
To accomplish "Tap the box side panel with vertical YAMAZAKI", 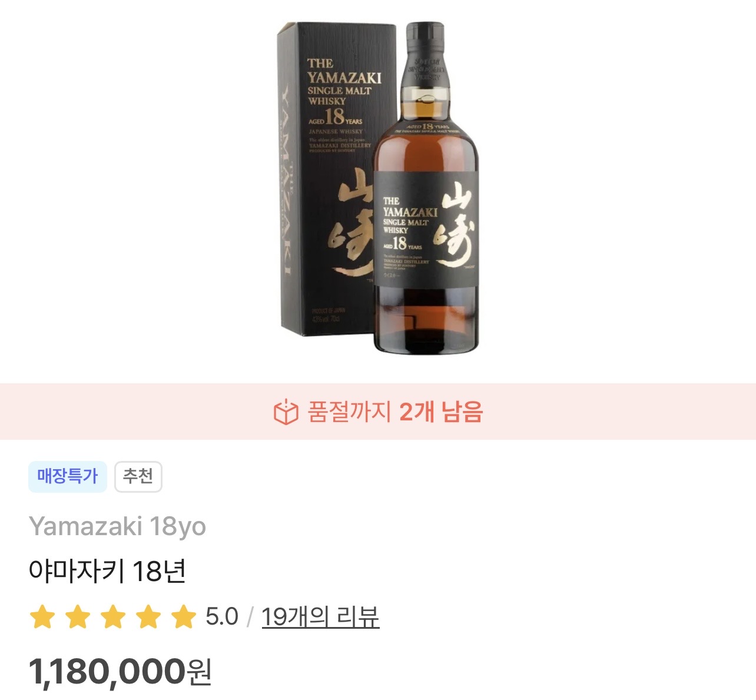I will (x=288, y=183).
